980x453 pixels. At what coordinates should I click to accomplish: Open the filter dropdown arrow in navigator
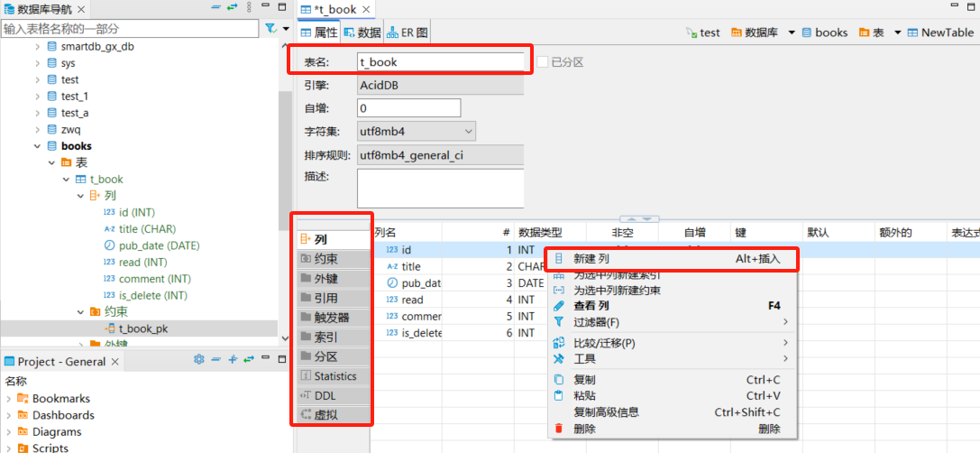pyautogui.click(x=286, y=29)
